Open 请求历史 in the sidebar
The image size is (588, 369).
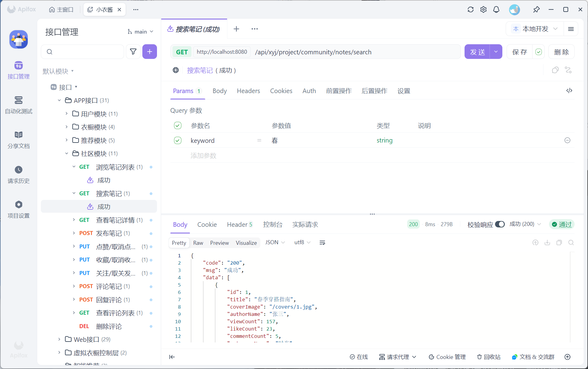pos(19,174)
